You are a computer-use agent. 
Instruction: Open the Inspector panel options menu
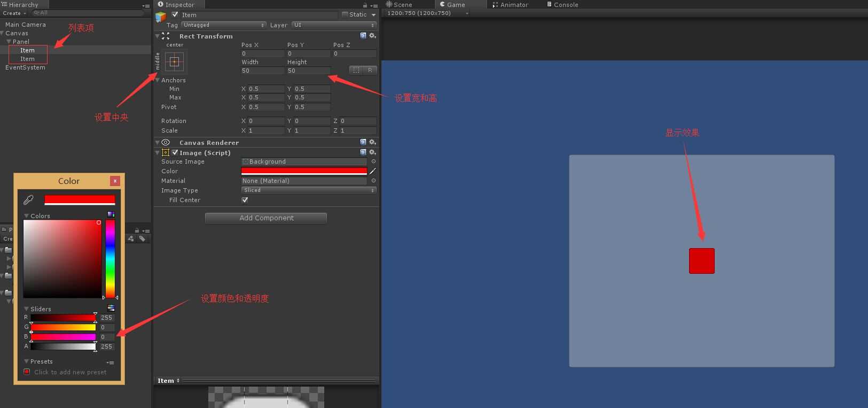click(x=374, y=5)
